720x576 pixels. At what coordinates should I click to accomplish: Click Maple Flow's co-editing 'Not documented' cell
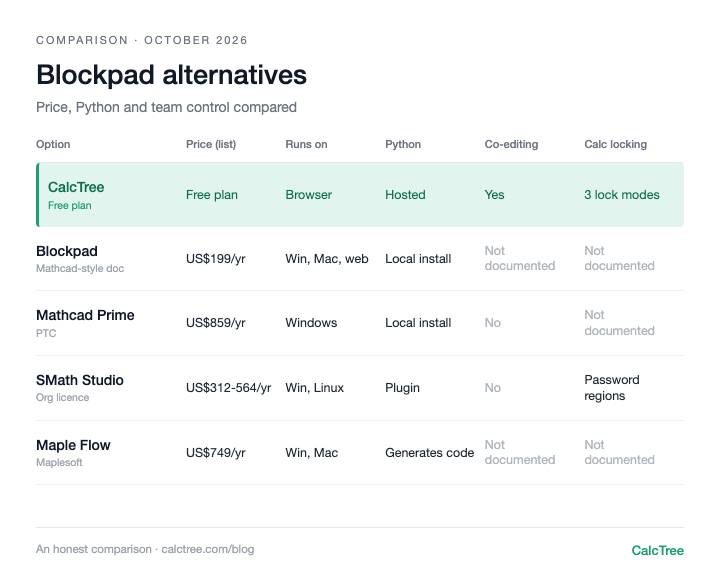click(520, 452)
